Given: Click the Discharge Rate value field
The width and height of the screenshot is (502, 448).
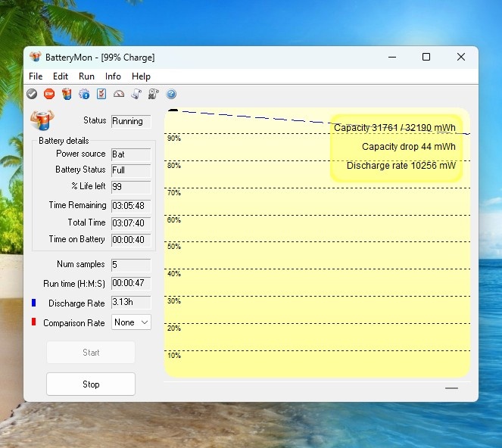Looking at the screenshot, I should coord(130,303).
